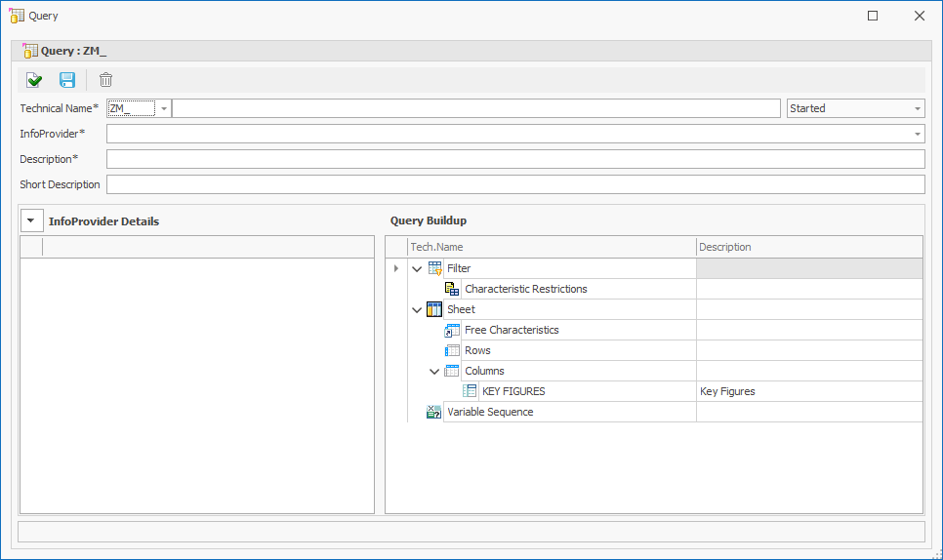Open the InfoProvider dropdown list

[x=918, y=134]
